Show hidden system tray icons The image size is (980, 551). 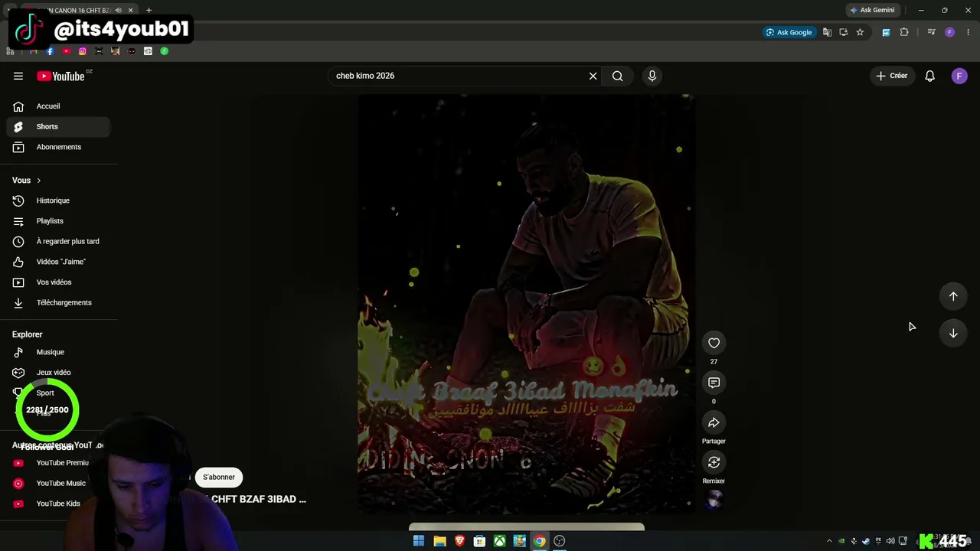pos(829,541)
